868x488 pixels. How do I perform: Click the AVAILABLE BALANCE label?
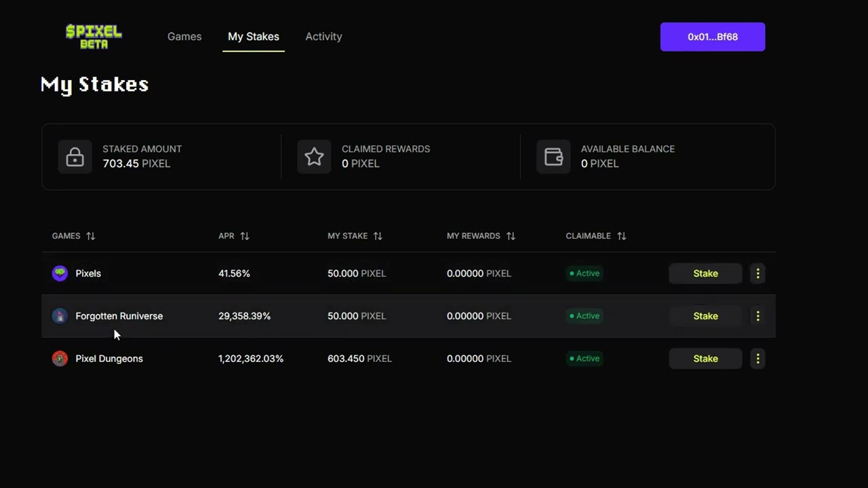628,149
